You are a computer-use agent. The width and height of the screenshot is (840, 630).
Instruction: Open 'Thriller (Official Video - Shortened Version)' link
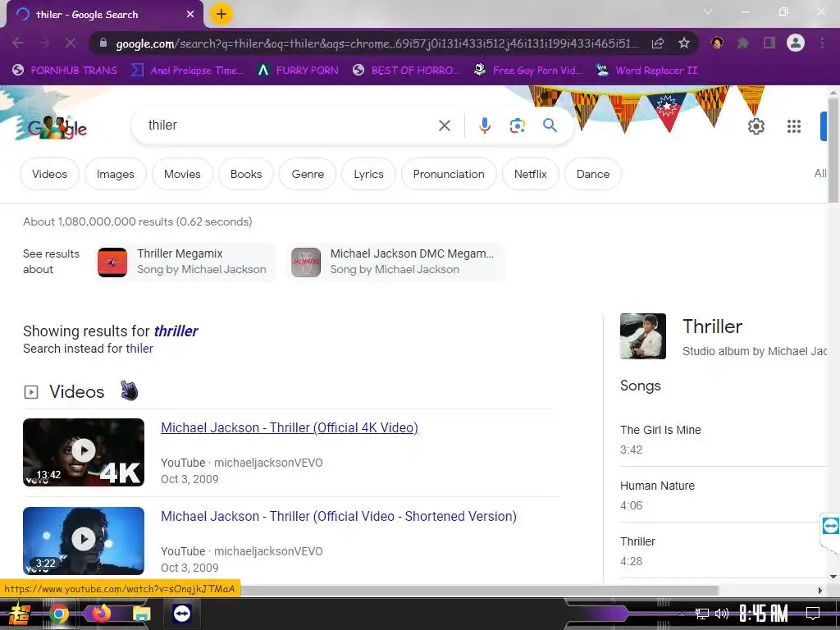[339, 517]
